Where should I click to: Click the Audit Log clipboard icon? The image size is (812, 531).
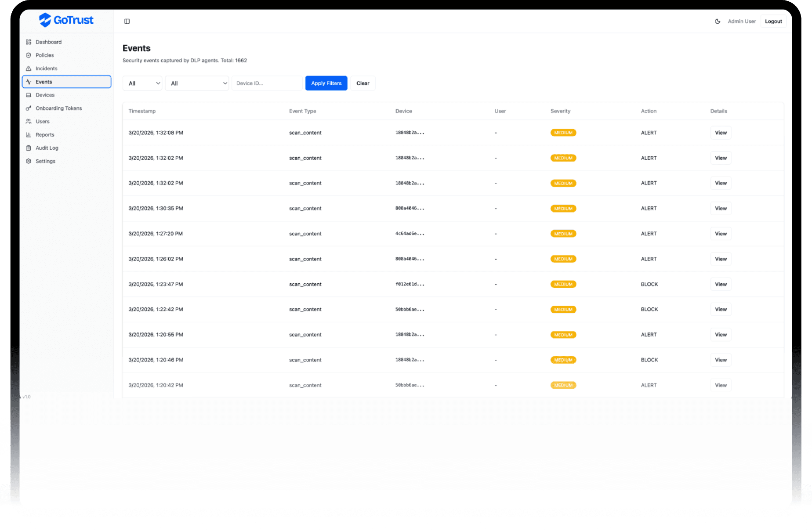(x=29, y=148)
